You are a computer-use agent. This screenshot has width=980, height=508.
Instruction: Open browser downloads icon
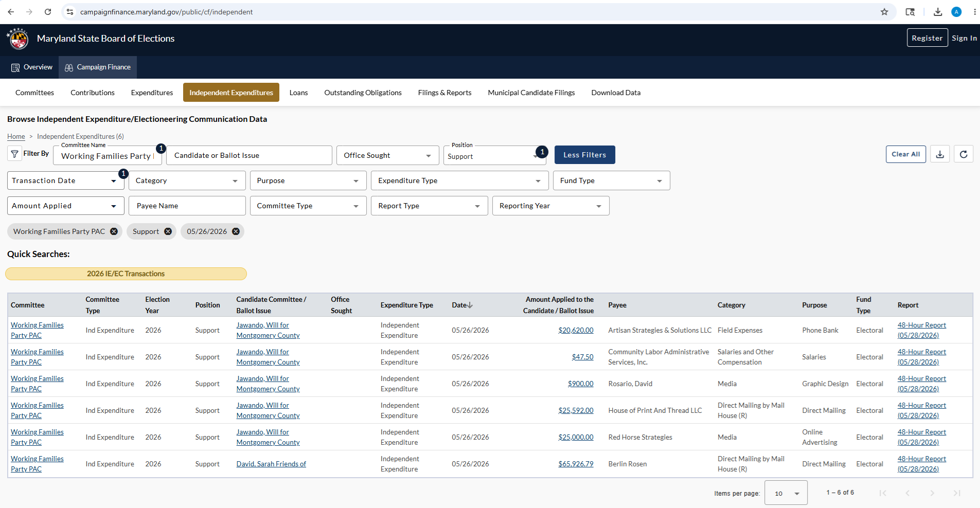938,12
